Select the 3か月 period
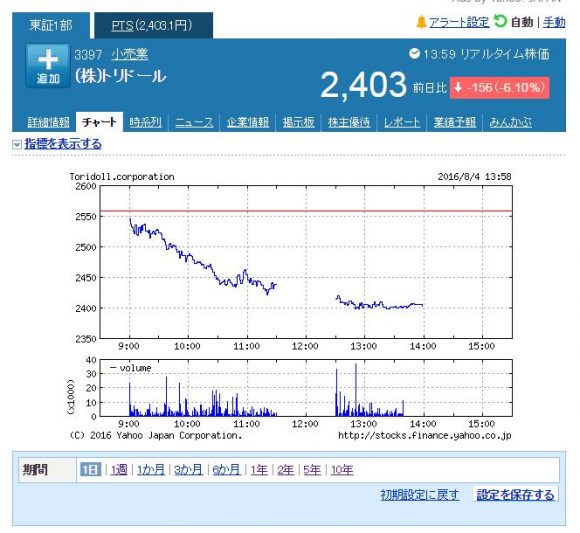580x533 pixels. coord(188,470)
